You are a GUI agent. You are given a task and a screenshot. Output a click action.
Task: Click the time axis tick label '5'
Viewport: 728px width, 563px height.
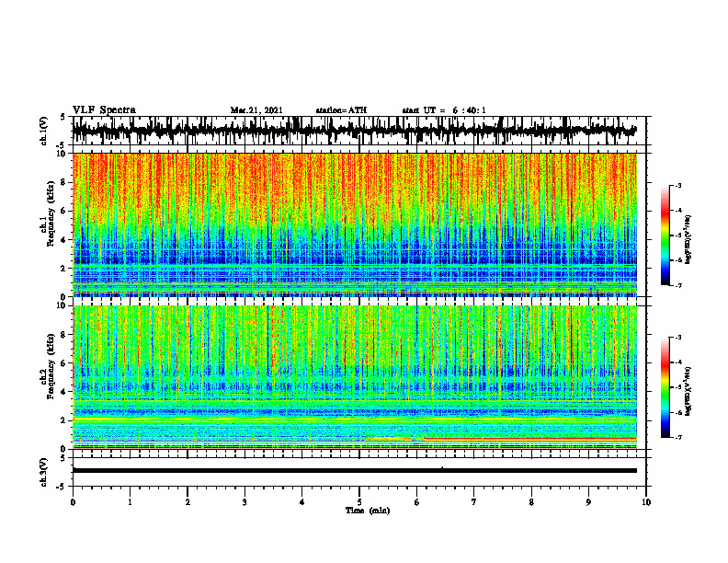359,502
